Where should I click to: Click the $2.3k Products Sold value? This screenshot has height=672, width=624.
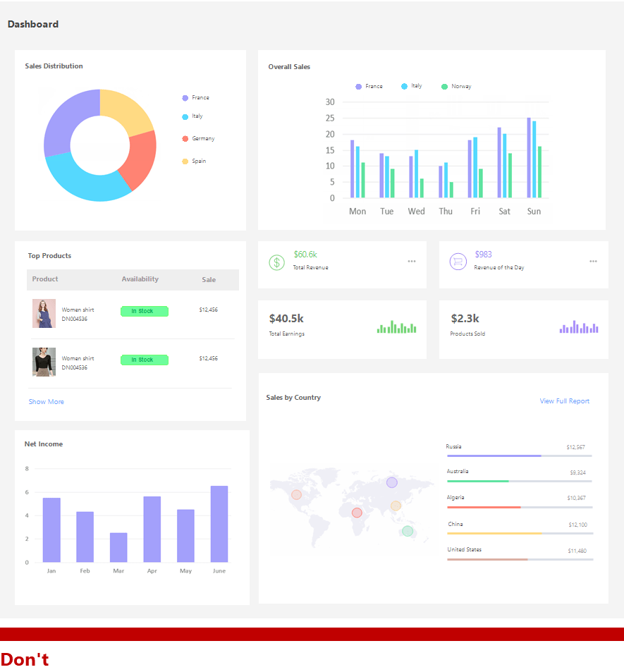coord(465,319)
